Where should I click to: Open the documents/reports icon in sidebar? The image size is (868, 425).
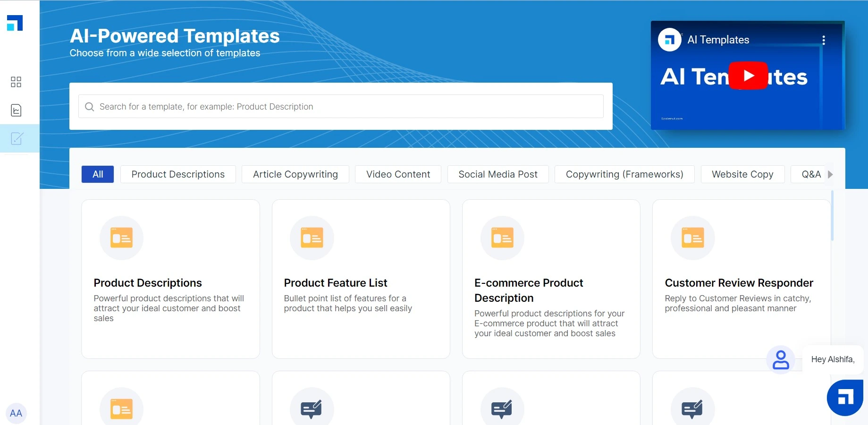pyautogui.click(x=16, y=110)
